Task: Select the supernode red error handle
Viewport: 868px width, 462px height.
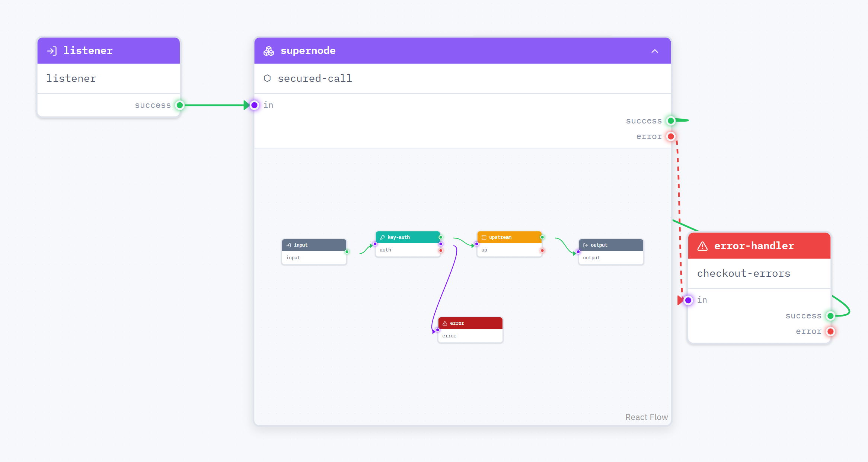Action: 671,137
